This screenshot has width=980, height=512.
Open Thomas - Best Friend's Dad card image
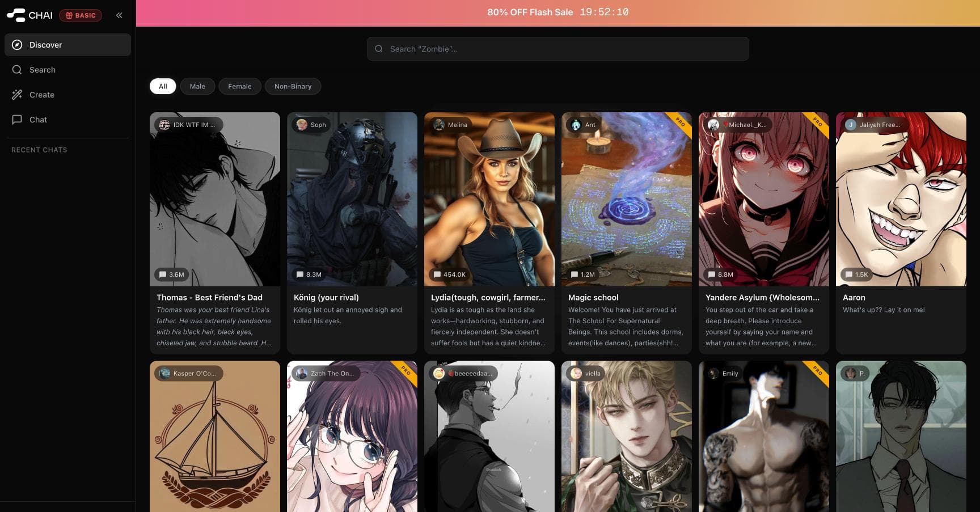coord(215,198)
